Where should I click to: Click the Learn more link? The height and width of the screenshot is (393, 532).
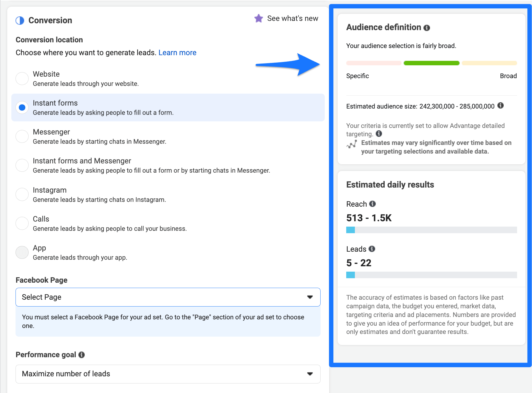tap(177, 53)
